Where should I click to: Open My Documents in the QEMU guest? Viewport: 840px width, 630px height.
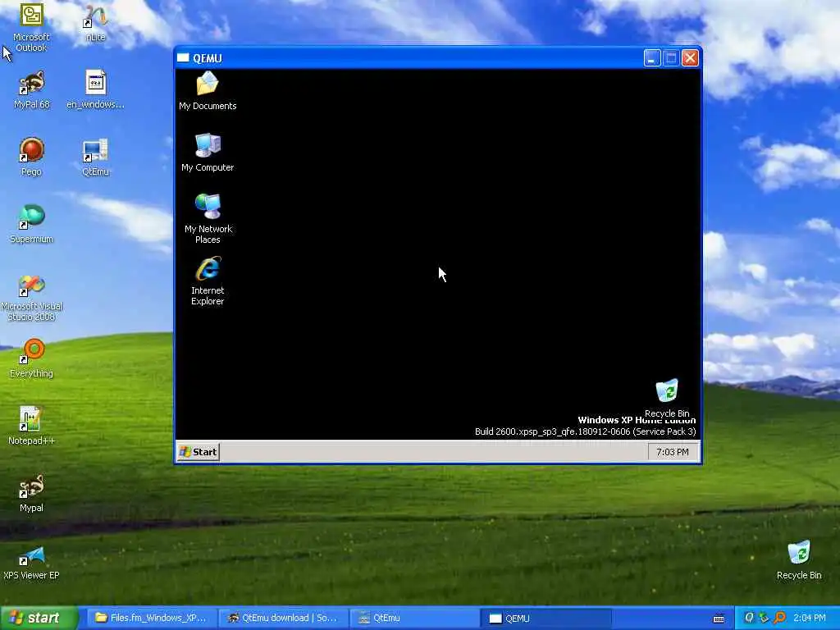point(208,90)
